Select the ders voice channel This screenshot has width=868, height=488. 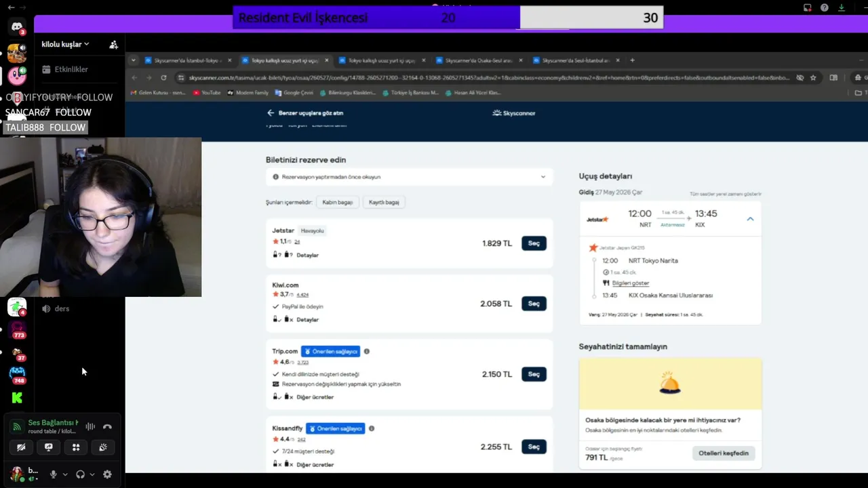pos(56,308)
